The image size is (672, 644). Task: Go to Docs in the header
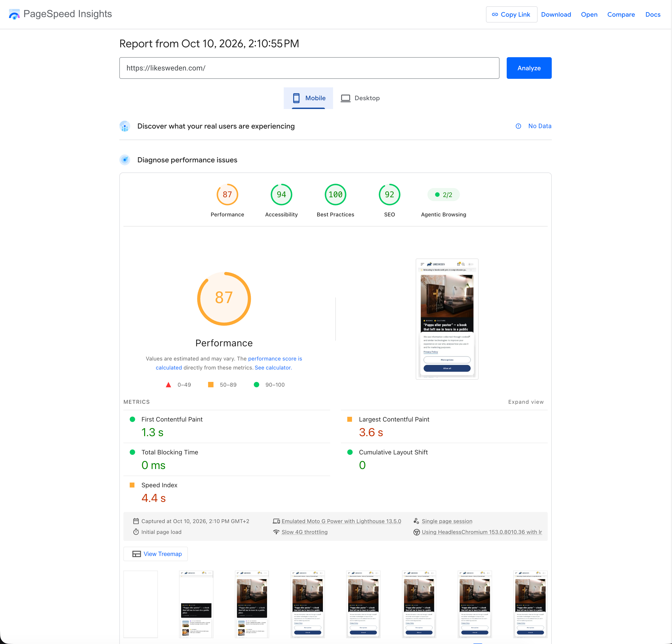pyautogui.click(x=652, y=14)
